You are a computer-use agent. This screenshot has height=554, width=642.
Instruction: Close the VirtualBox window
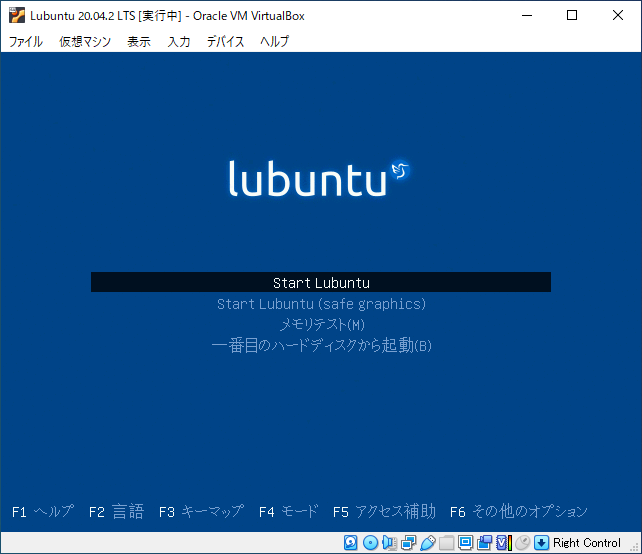coord(617,16)
